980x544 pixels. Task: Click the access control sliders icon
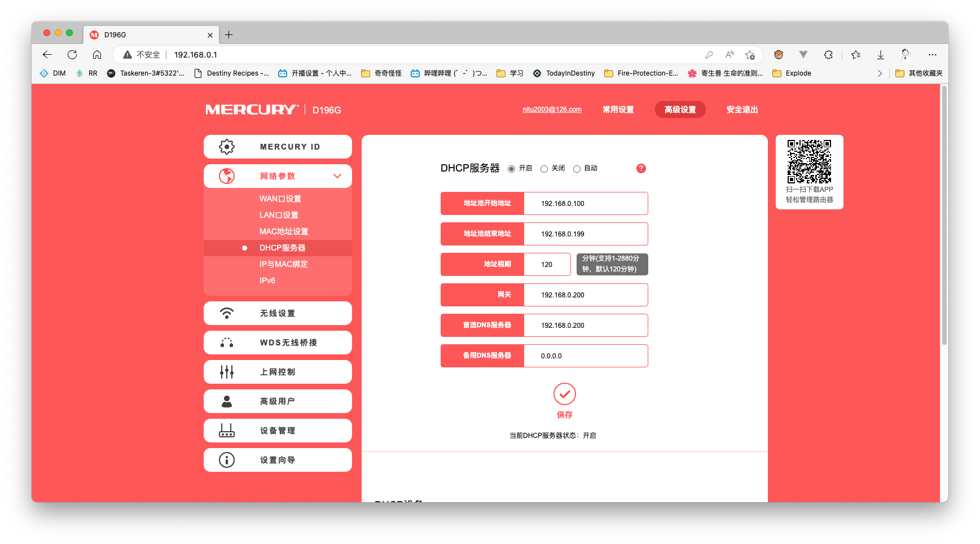tap(227, 372)
